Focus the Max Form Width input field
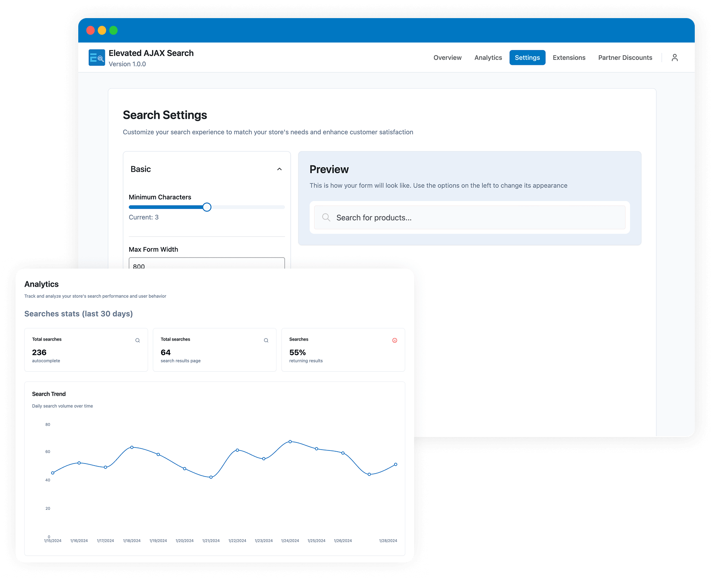728x578 pixels. (x=207, y=264)
